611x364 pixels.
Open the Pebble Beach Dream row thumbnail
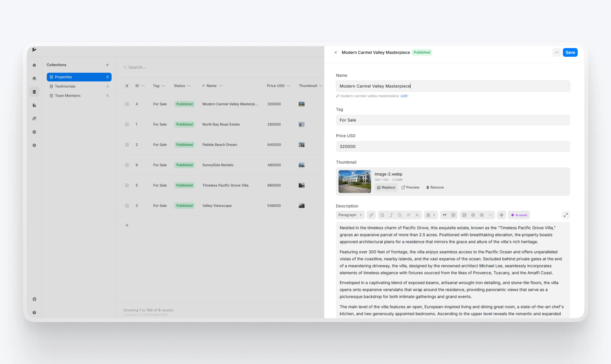(302, 145)
